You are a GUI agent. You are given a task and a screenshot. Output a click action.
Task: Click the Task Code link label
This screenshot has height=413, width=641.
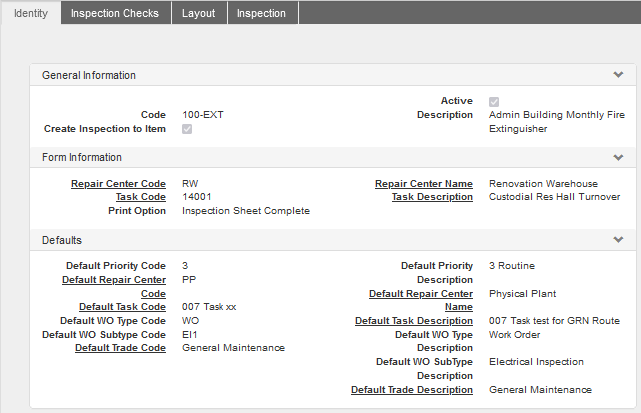pos(140,197)
